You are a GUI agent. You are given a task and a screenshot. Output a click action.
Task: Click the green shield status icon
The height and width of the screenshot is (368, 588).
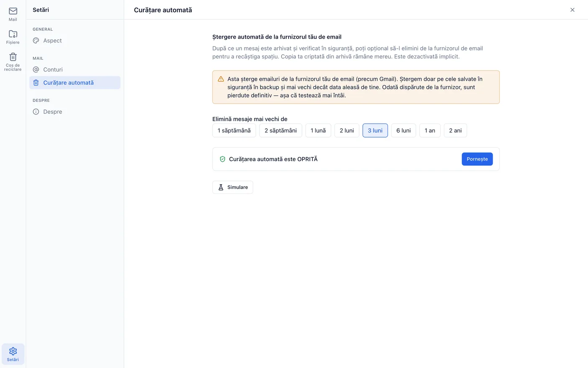(x=223, y=159)
